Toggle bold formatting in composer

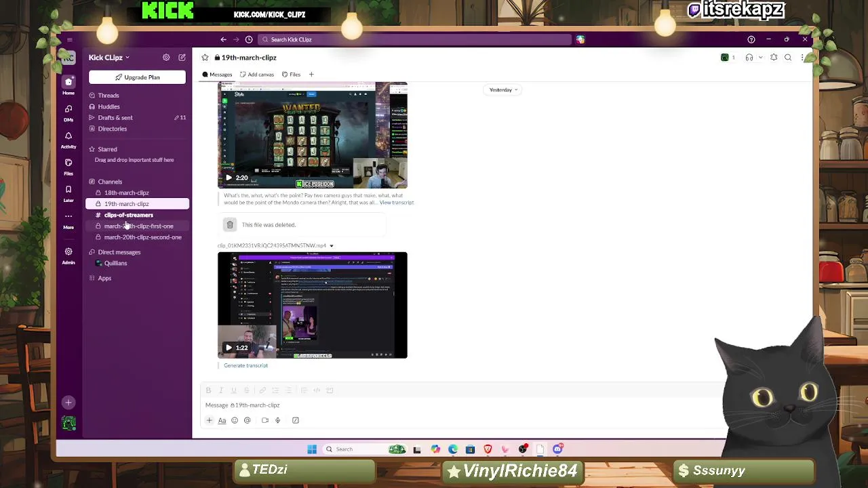coord(208,390)
